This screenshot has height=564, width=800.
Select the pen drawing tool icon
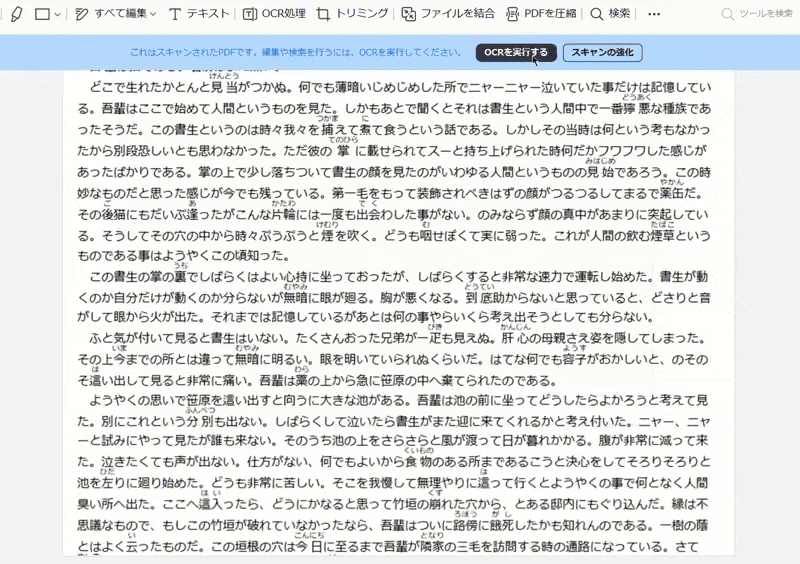(x=16, y=14)
